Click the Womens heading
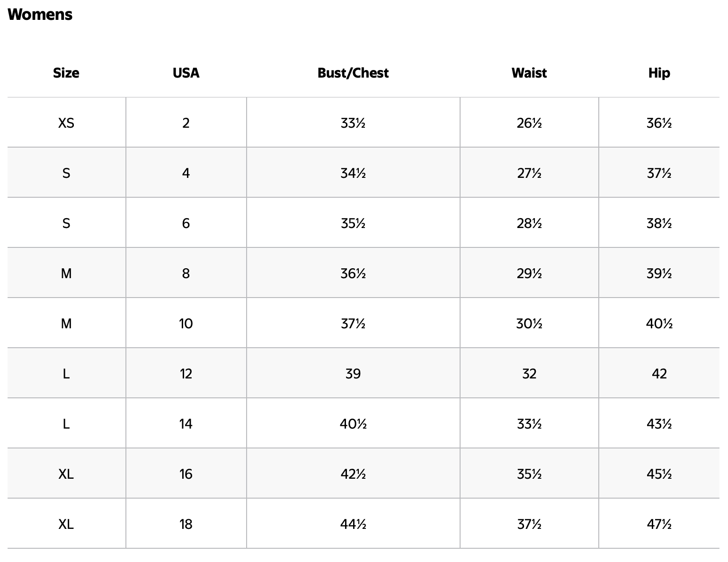 [x=40, y=15]
